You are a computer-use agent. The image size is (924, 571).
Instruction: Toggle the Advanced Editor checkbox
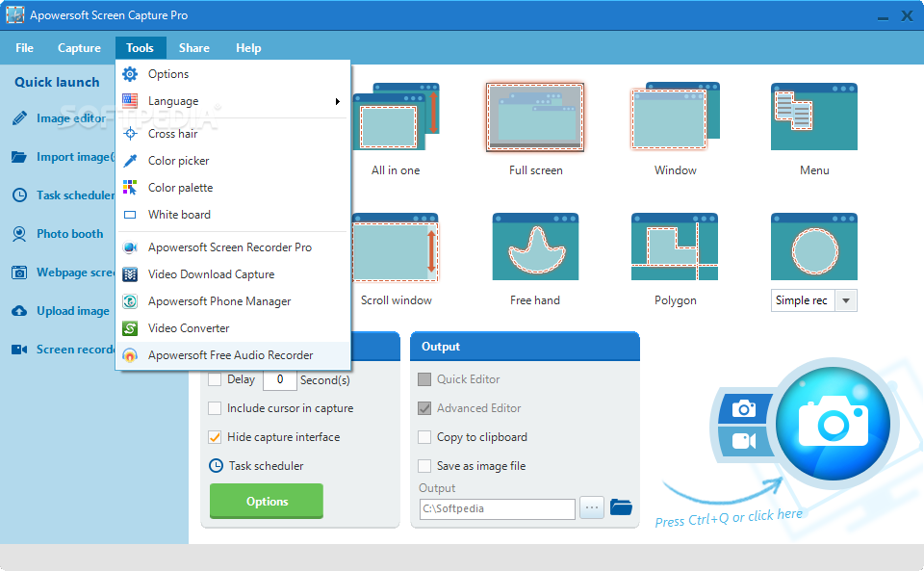(x=424, y=407)
